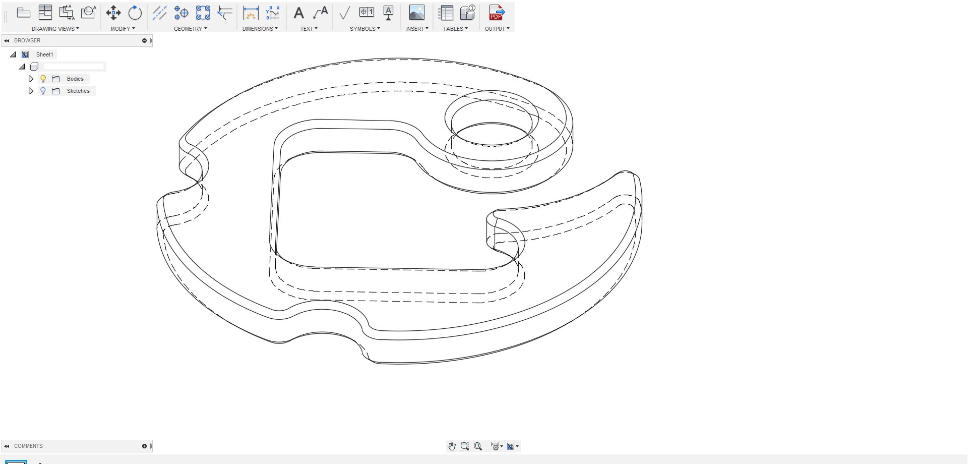Collapse the component node under Sheet1
The image size is (980, 464).
[22, 67]
